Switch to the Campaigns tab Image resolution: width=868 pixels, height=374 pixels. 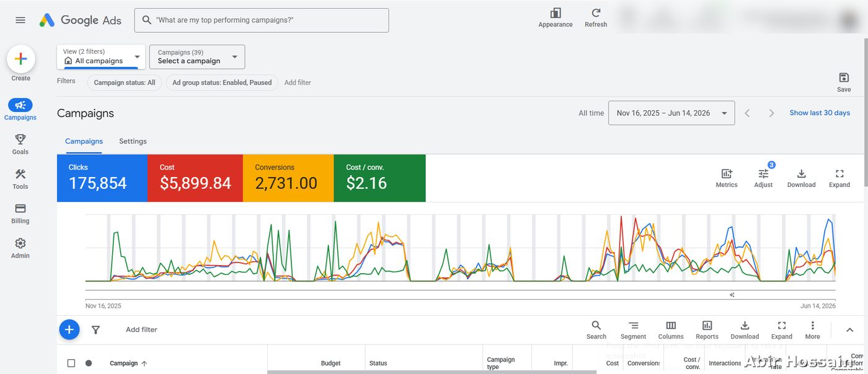84,141
